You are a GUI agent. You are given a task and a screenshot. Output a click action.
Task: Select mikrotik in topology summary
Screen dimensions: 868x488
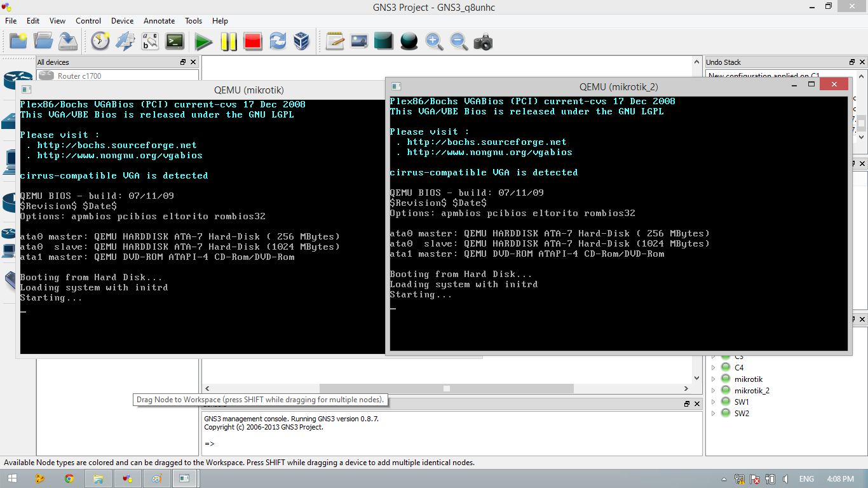click(x=748, y=379)
